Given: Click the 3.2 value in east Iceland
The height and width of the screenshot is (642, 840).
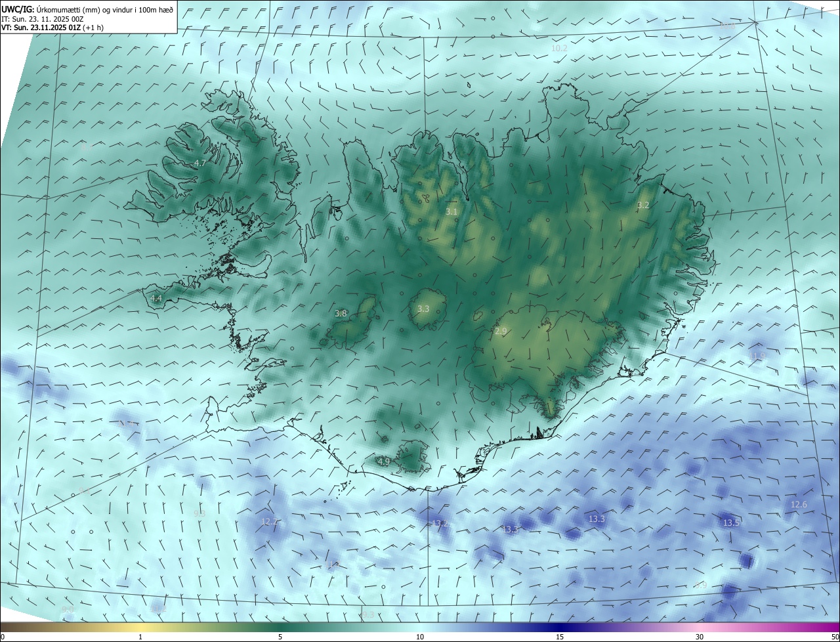Looking at the screenshot, I should (643, 205).
